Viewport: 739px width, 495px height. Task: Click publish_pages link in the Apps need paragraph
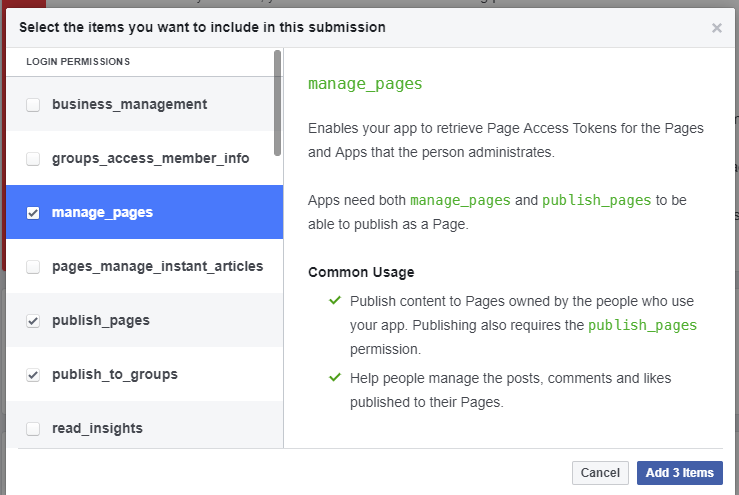tap(596, 200)
